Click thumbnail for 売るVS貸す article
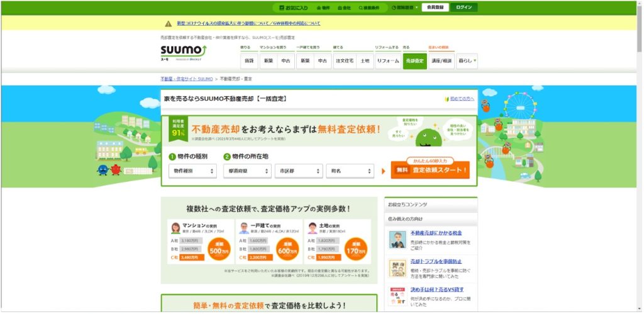Screen dimensions: 644x314 pos(397,296)
